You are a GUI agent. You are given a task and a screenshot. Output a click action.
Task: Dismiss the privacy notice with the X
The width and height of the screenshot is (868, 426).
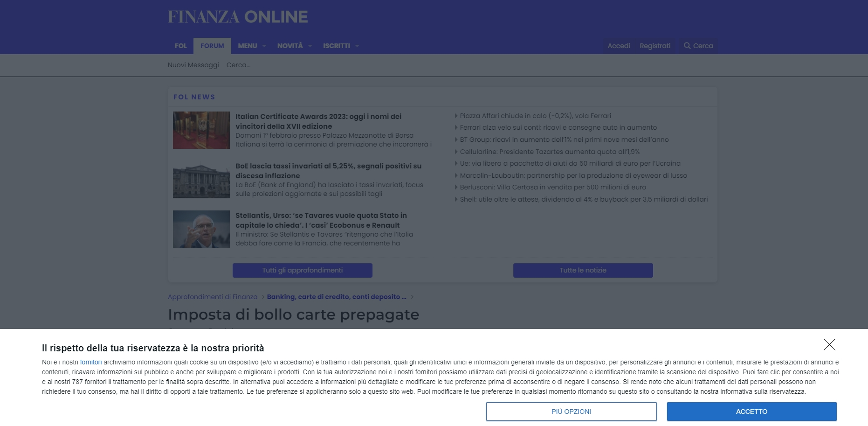coord(830,345)
